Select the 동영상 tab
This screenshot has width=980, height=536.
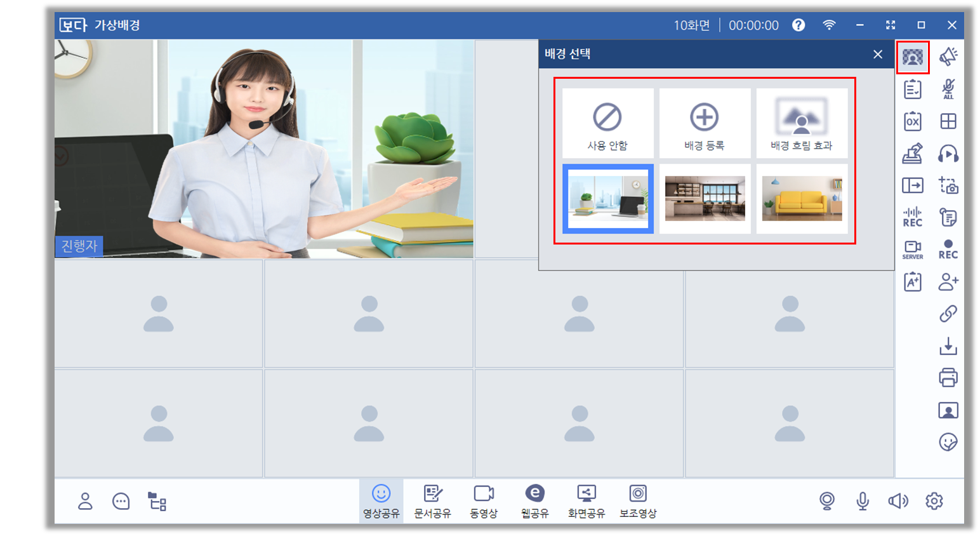coord(484,501)
